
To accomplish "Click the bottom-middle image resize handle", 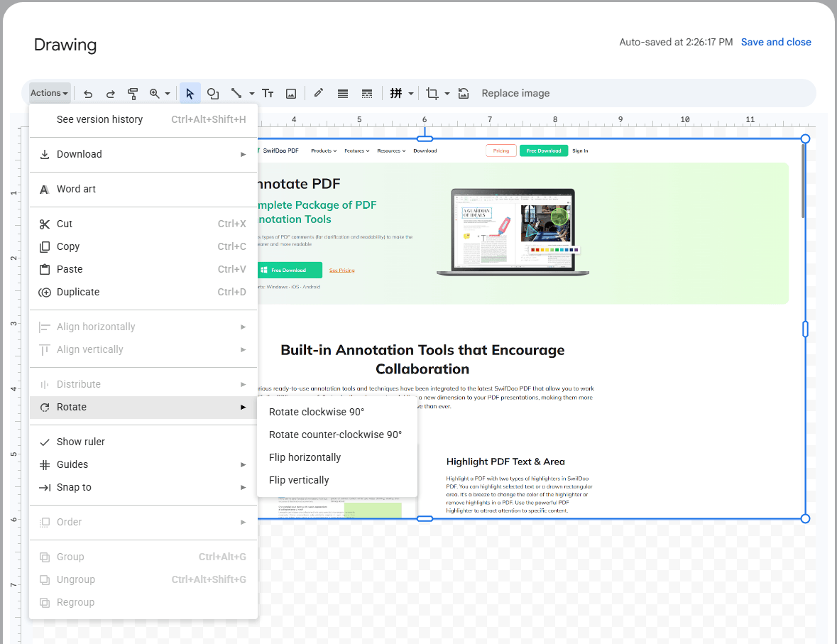I will click(x=425, y=518).
